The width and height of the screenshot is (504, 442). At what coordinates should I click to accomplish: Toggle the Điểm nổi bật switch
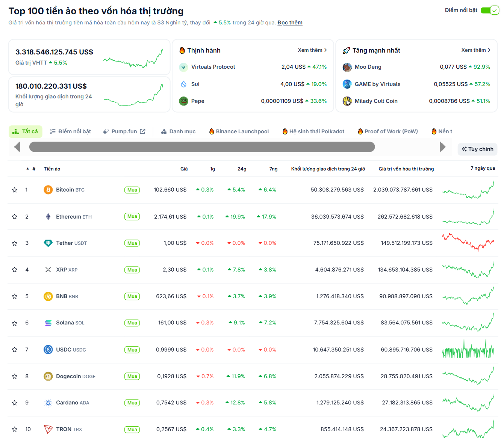click(x=490, y=11)
